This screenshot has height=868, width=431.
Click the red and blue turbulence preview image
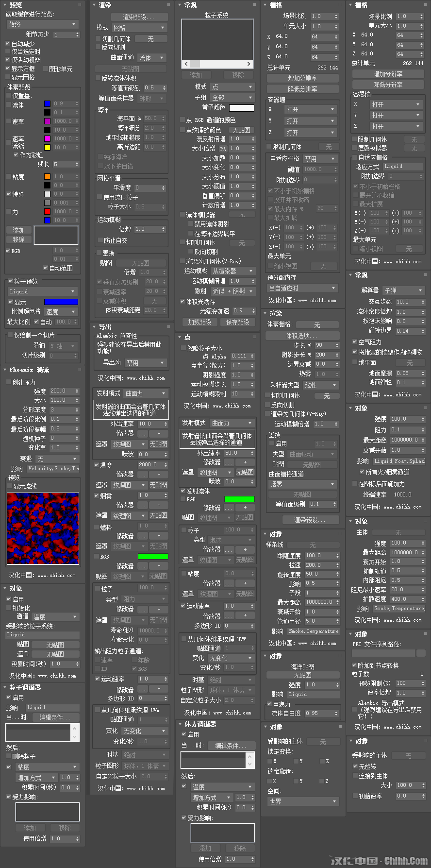tap(43, 528)
